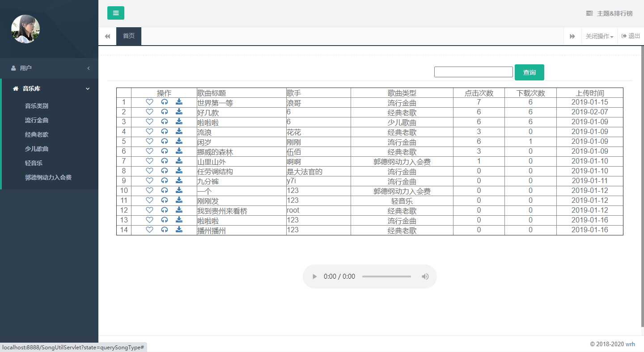This screenshot has height=352, width=644.
Task: Click the search text input field
Action: pyautogui.click(x=474, y=72)
